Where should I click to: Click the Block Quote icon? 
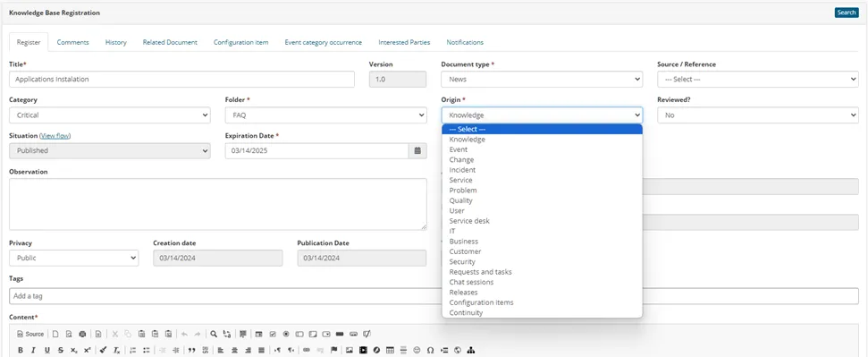click(192, 350)
